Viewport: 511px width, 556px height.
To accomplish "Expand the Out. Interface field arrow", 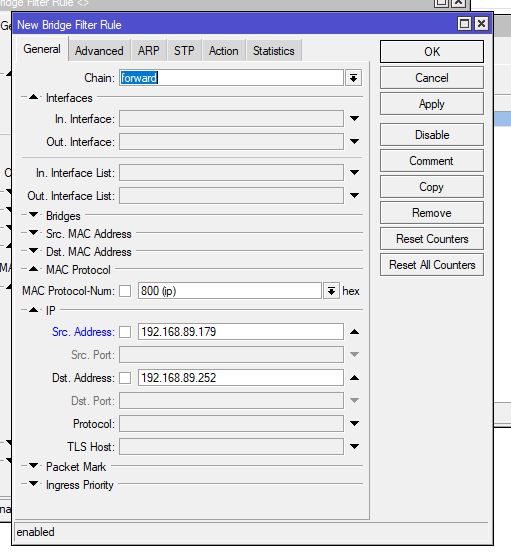I will (354, 141).
